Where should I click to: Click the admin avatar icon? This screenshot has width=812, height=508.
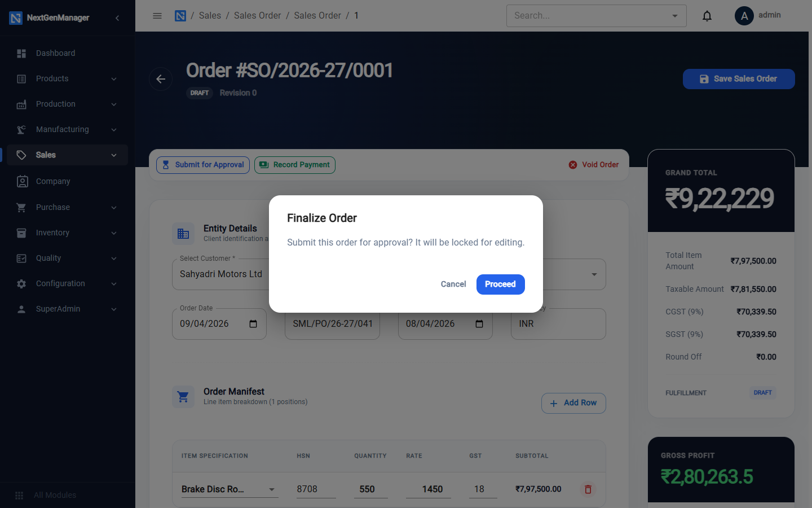click(x=744, y=16)
